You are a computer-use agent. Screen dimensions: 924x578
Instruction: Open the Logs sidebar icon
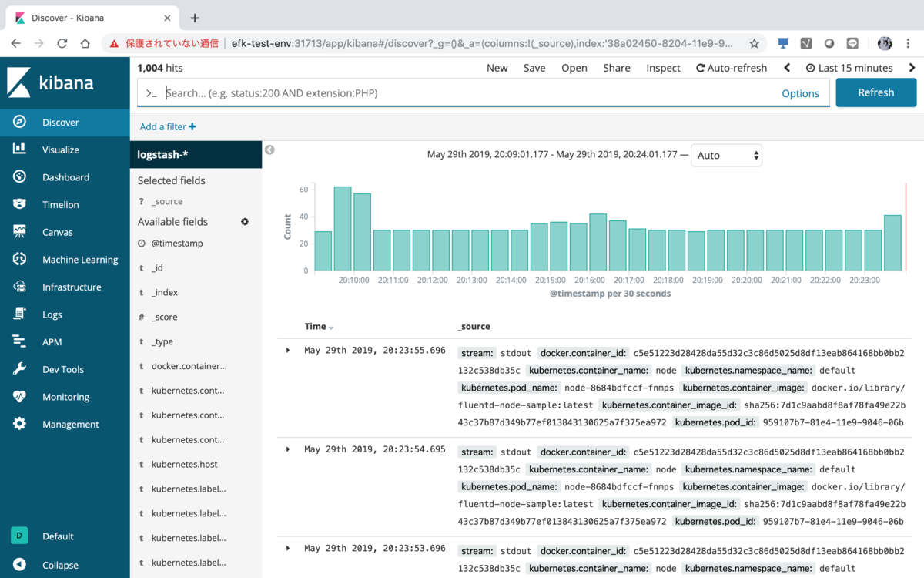click(x=20, y=314)
